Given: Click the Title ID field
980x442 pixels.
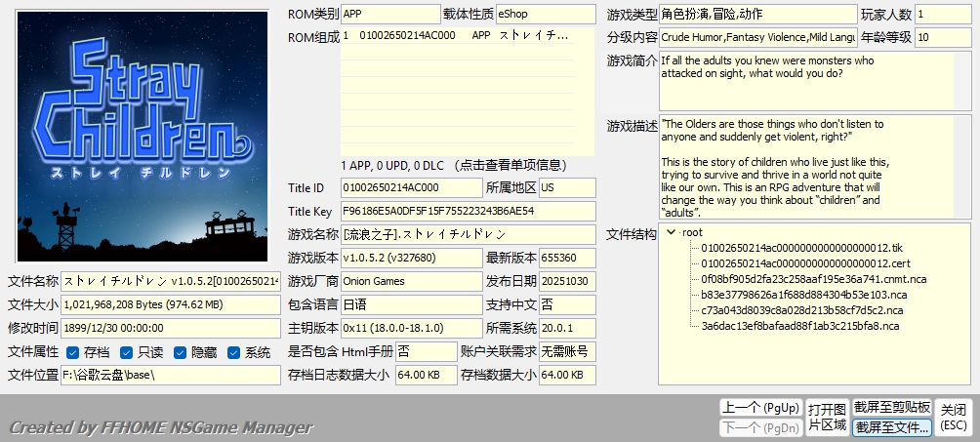Looking at the screenshot, I should (412, 187).
